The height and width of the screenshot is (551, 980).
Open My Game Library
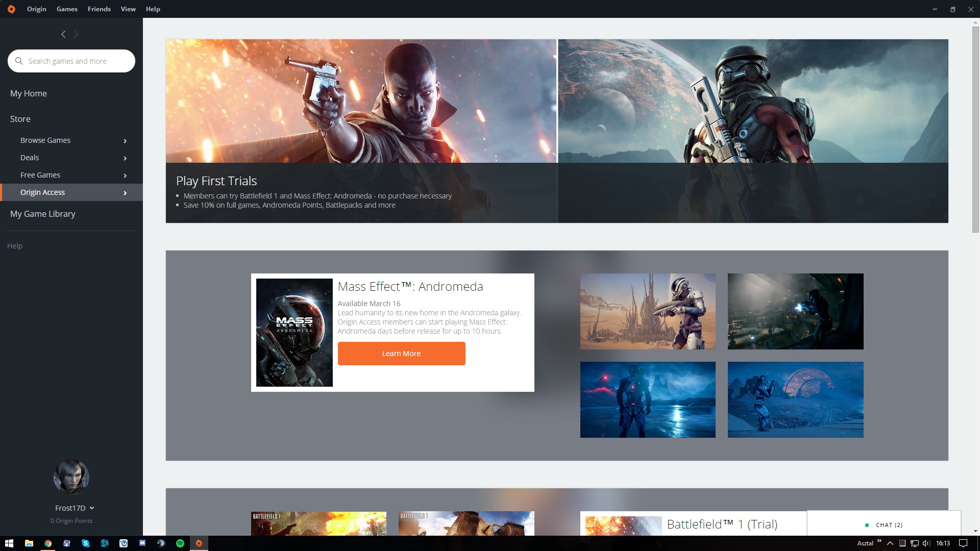(x=43, y=214)
